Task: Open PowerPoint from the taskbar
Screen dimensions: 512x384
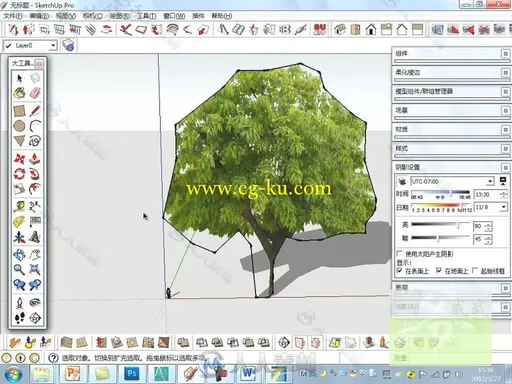Action: [x=72, y=374]
